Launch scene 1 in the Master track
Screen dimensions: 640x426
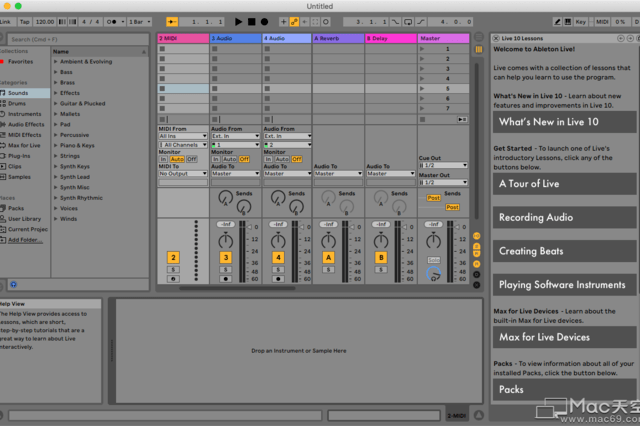pyautogui.click(x=422, y=49)
